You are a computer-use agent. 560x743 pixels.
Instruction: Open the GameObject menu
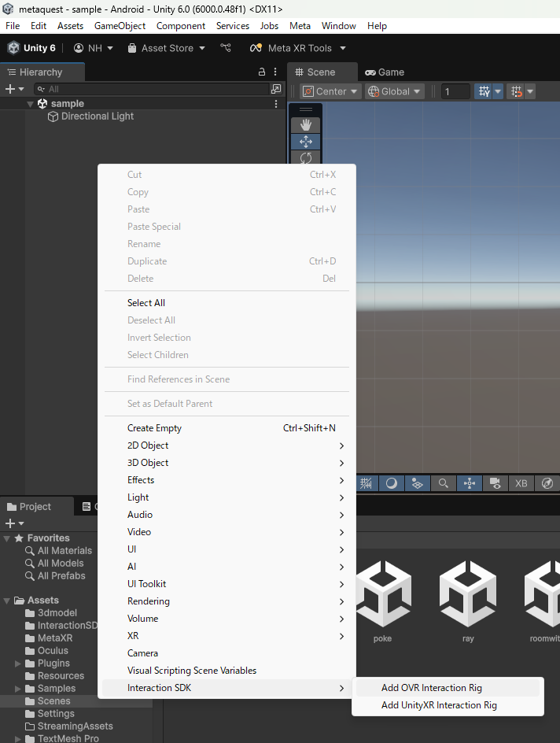coord(120,26)
